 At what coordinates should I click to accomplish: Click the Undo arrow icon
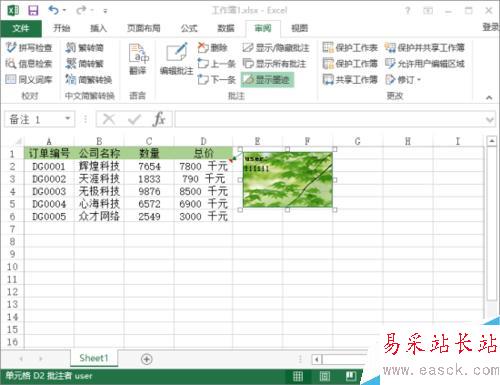(54, 10)
